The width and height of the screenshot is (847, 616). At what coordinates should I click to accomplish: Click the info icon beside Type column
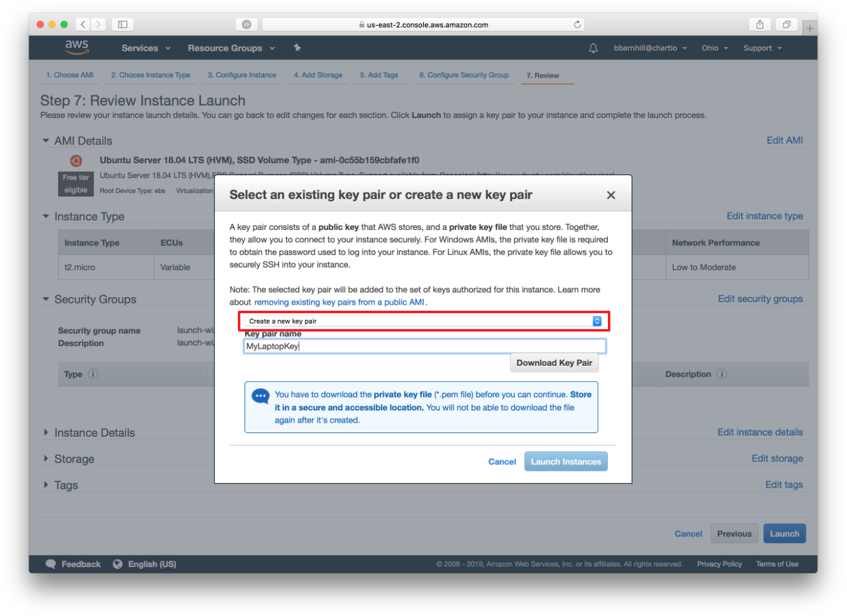point(92,374)
